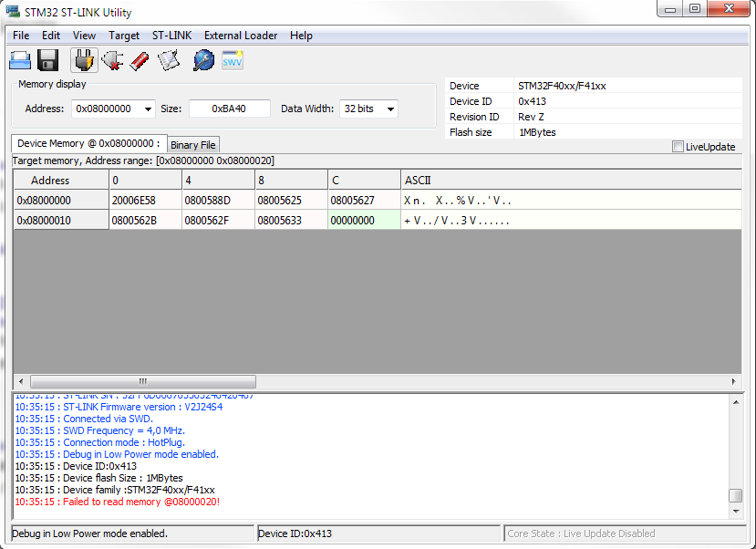This screenshot has width=756, height=549.
Task: Enable the LiveUpdate checkbox
Action: coord(678,147)
